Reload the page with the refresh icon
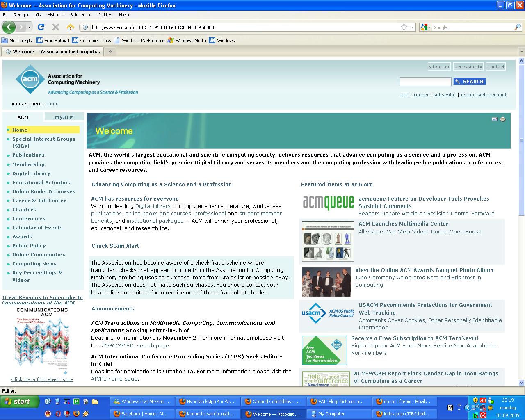 41,27
